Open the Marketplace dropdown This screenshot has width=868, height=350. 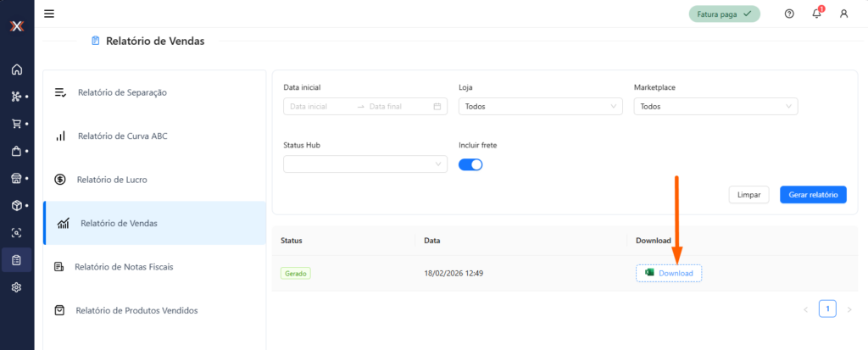pos(715,107)
